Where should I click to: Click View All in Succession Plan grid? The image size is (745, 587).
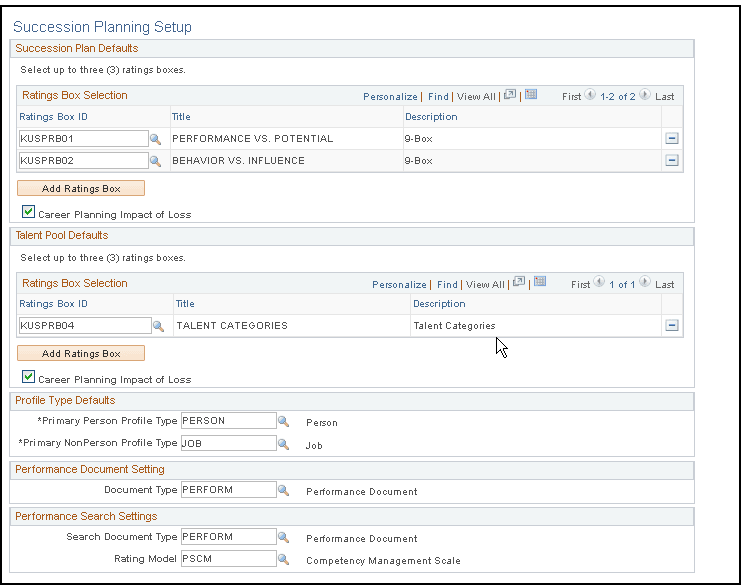(x=476, y=96)
